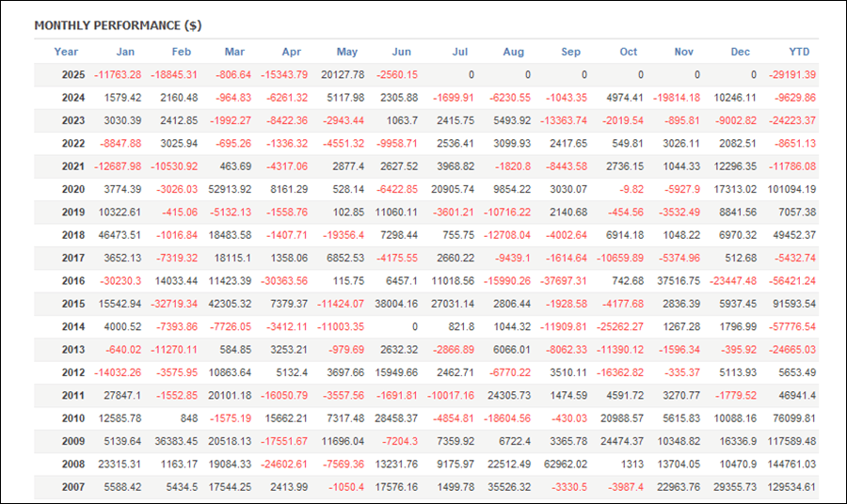Click the Dec column header
This screenshot has height=504, width=847.
(x=740, y=52)
